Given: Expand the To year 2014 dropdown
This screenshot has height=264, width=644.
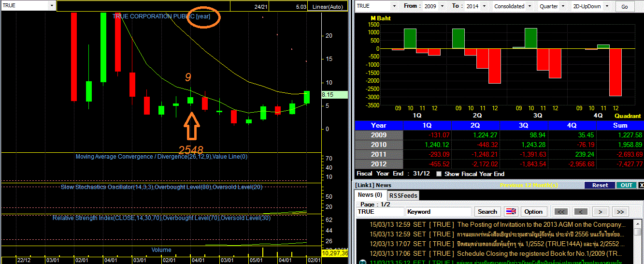Looking at the screenshot, I should (x=485, y=6).
